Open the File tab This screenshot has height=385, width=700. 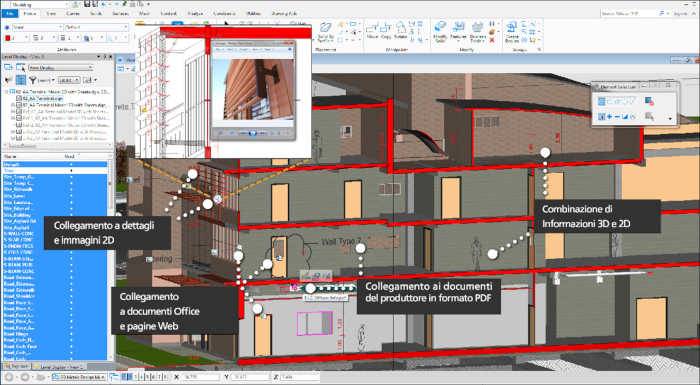(9, 14)
